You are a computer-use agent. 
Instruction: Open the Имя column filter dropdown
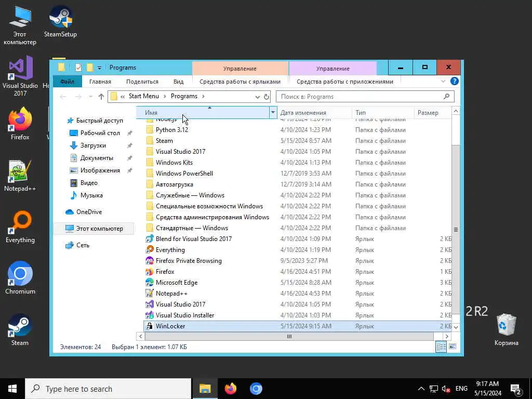click(x=273, y=112)
